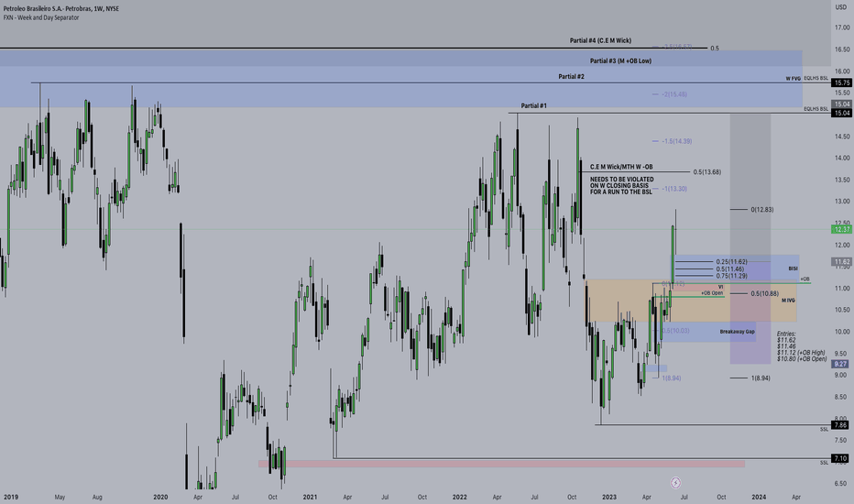Click the 2024 label on the time axis
This screenshot has height=504, width=854.
pyautogui.click(x=759, y=497)
